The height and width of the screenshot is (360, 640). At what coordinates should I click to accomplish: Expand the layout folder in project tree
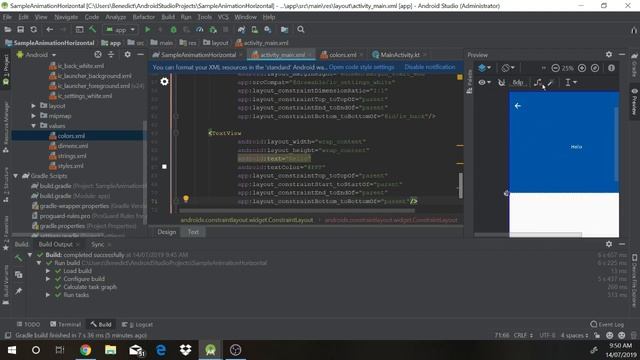pyautogui.click(x=34, y=106)
